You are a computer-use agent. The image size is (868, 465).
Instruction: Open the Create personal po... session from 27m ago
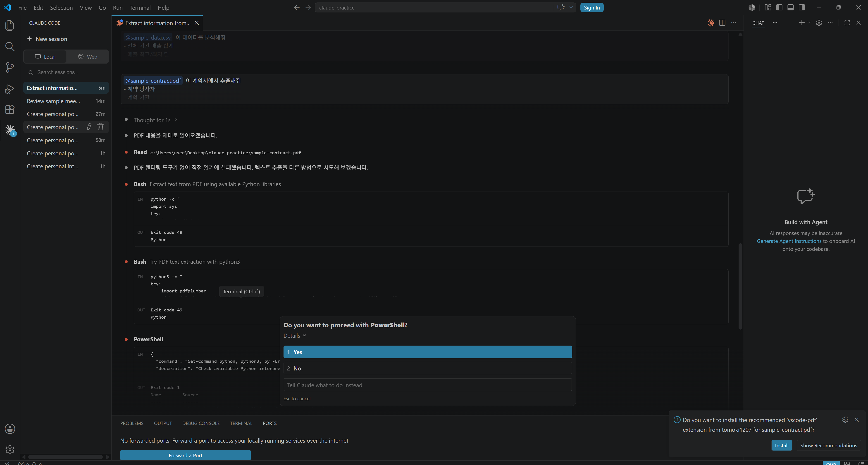click(x=66, y=114)
